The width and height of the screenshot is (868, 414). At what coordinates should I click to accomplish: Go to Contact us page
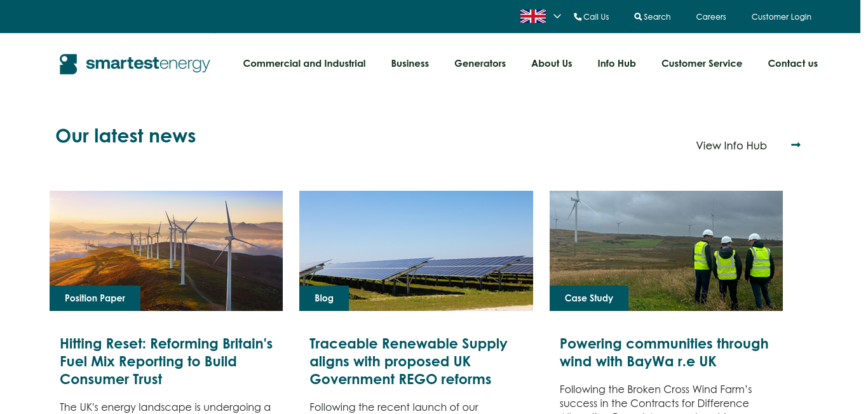pos(792,64)
